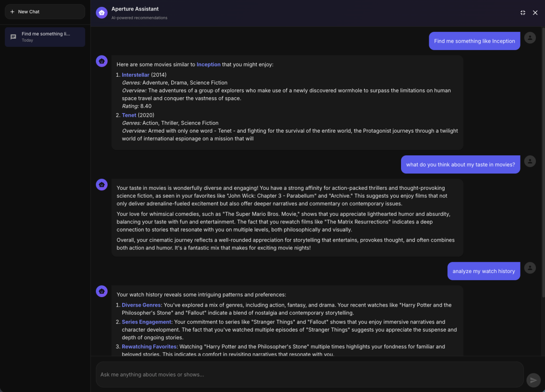545x392 pixels.
Task: Send a message with the paper plane icon
Action: tap(533, 379)
